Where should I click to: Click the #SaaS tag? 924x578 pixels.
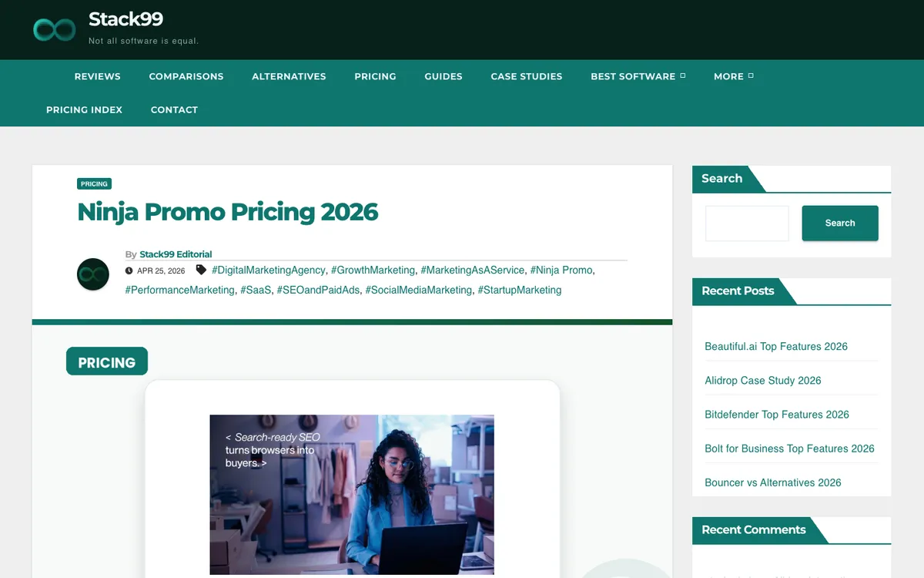(x=256, y=290)
